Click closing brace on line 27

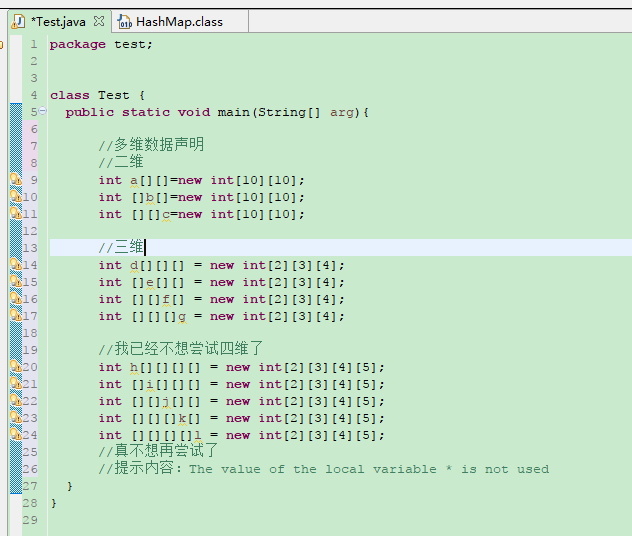[x=70, y=486]
